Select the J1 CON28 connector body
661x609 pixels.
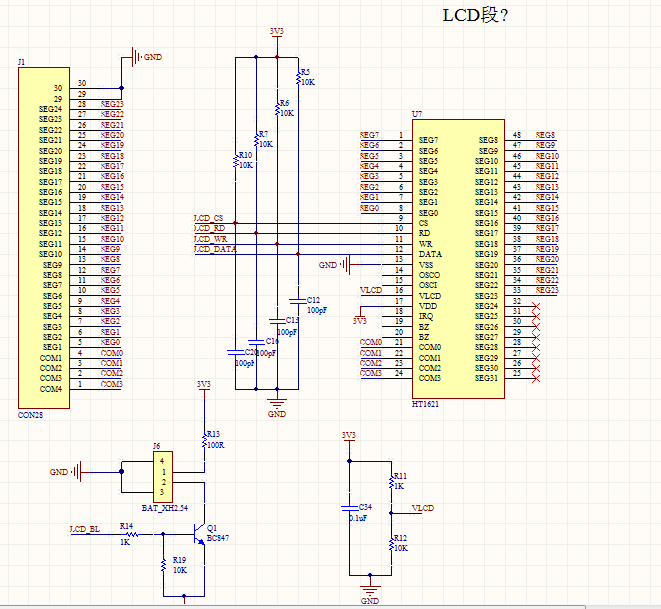click(44, 238)
